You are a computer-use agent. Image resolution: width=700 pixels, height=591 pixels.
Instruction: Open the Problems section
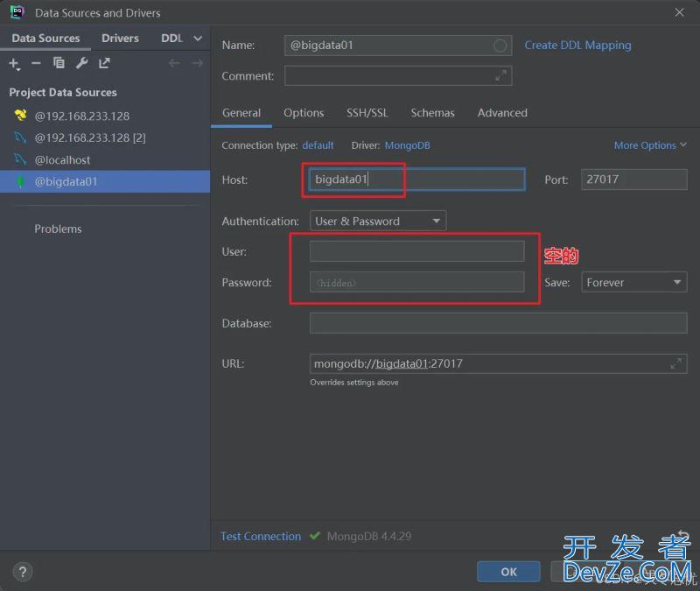point(58,229)
